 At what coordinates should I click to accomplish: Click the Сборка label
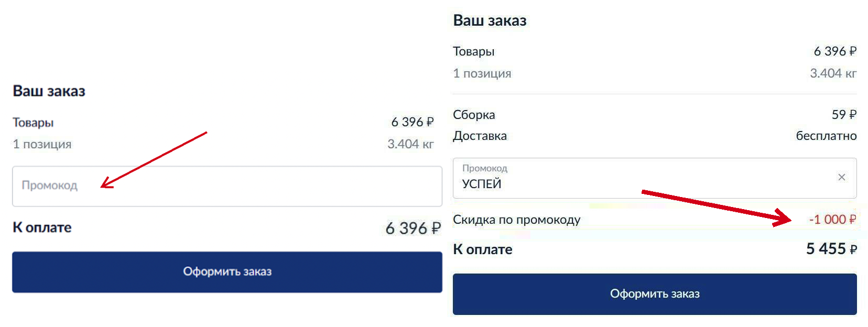(474, 115)
